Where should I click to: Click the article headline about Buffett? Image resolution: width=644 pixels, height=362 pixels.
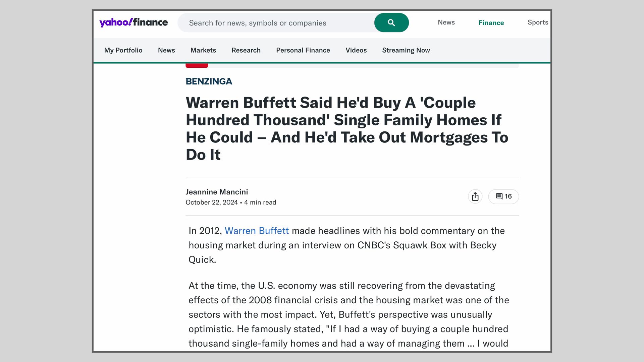347,128
